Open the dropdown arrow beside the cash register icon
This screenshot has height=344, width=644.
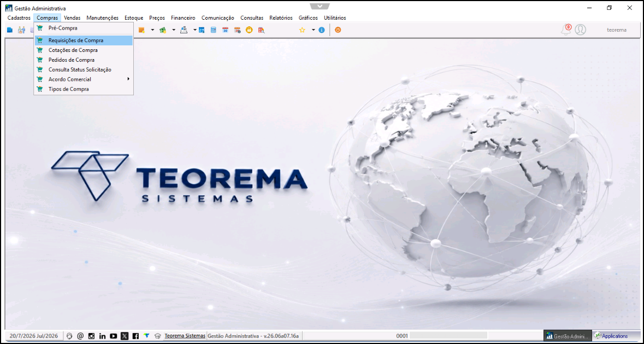194,30
